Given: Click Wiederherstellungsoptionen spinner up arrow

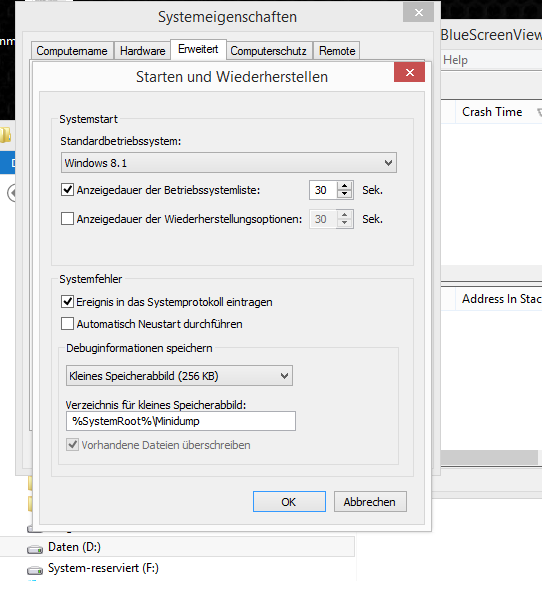Looking at the screenshot, I should pyautogui.click(x=345, y=215).
